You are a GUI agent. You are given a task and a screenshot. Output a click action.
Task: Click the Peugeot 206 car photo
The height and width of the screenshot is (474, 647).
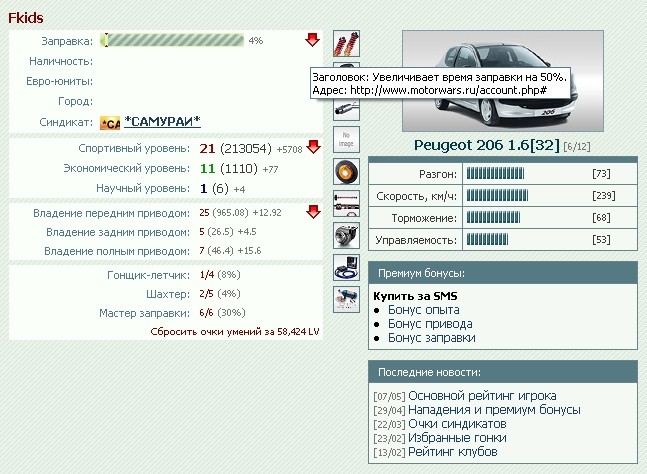pyautogui.click(x=503, y=81)
